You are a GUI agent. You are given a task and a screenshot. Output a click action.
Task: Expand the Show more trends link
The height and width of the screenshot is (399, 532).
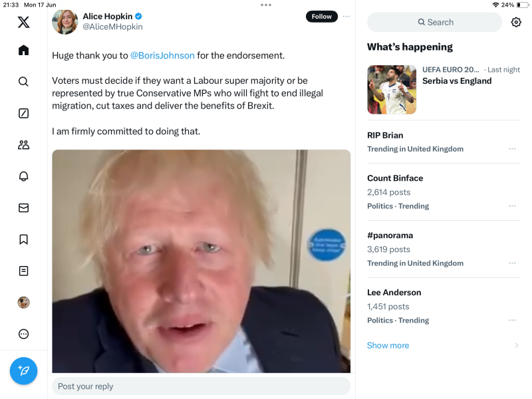tap(388, 345)
